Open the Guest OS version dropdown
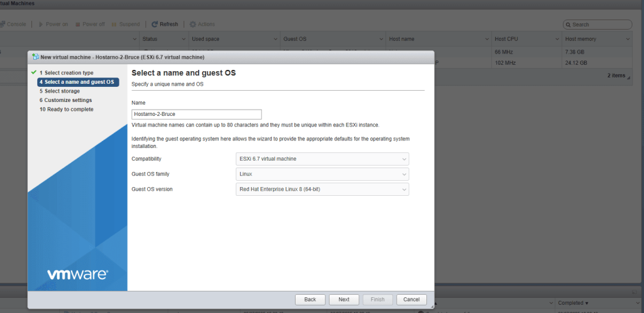644x313 pixels. tap(322, 189)
